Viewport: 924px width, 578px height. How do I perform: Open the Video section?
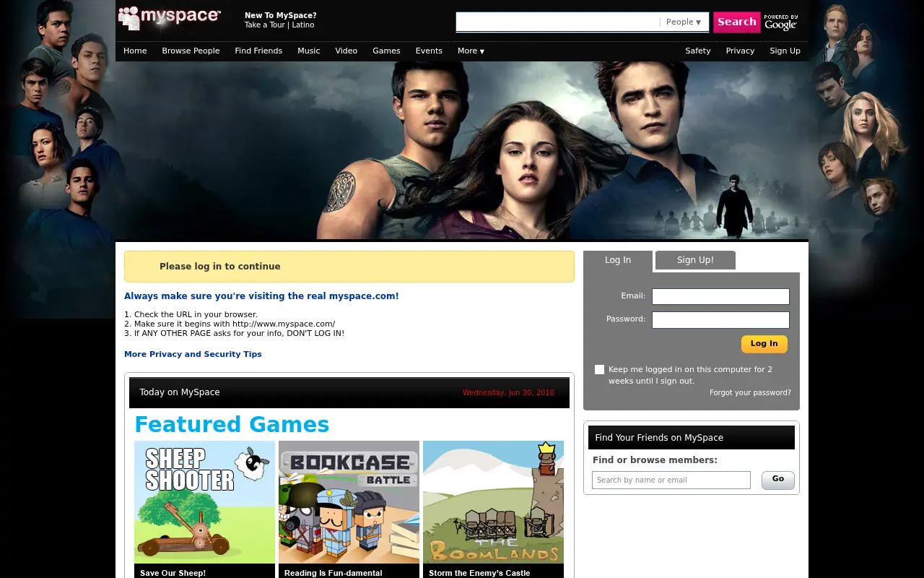click(x=346, y=51)
